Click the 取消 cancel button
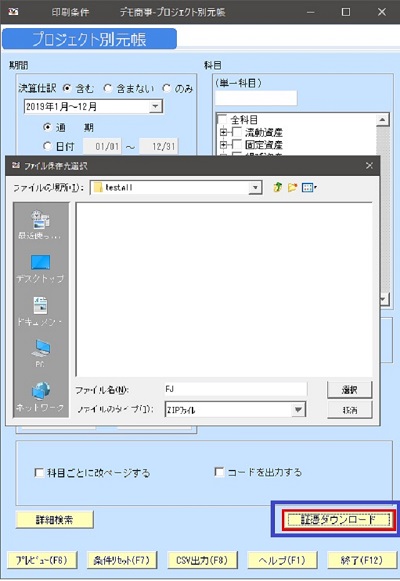Screen dimensions: 400x581 click(x=349, y=410)
